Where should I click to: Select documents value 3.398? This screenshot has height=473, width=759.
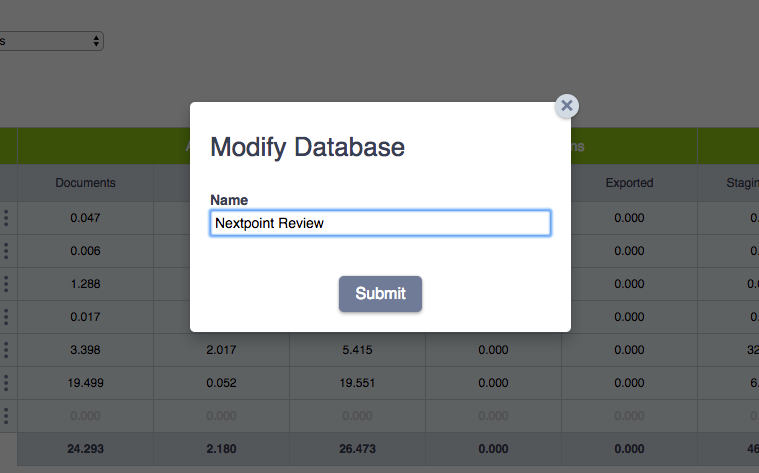[85, 350]
